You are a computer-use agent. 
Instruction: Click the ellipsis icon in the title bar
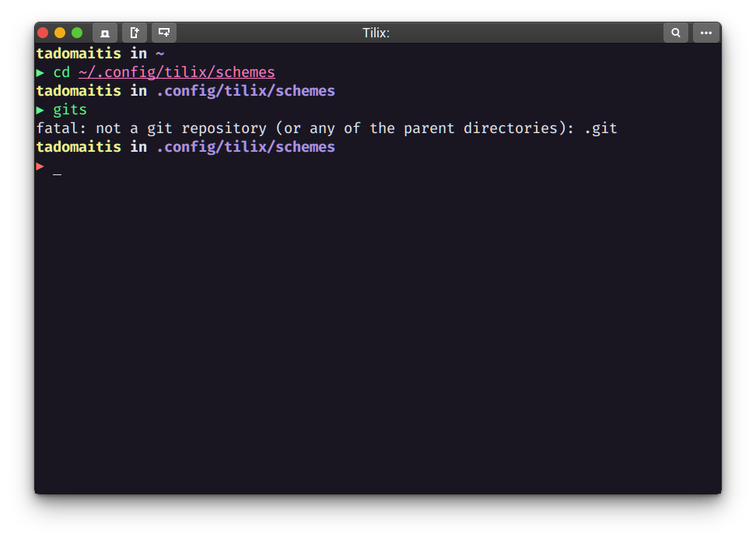[x=706, y=33]
